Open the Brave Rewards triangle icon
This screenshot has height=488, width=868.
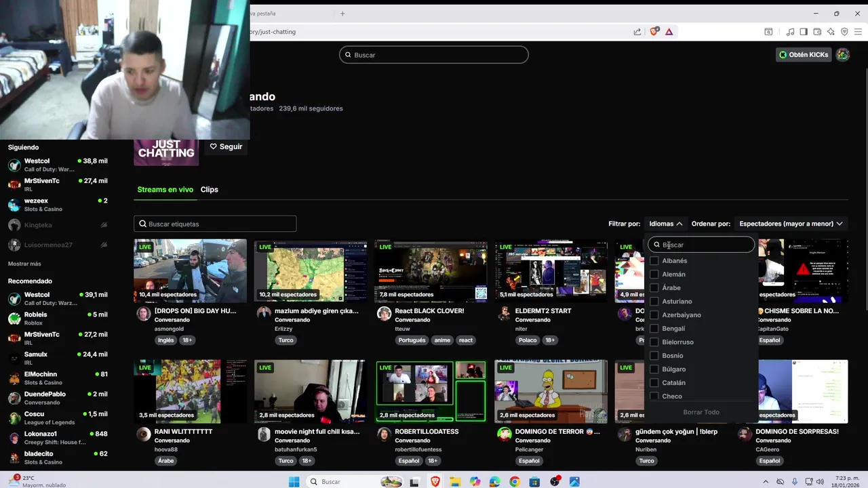pyautogui.click(x=669, y=31)
